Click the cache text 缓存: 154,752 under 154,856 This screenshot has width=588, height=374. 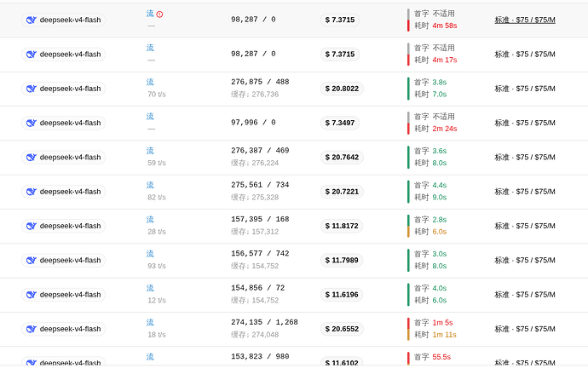255,300
